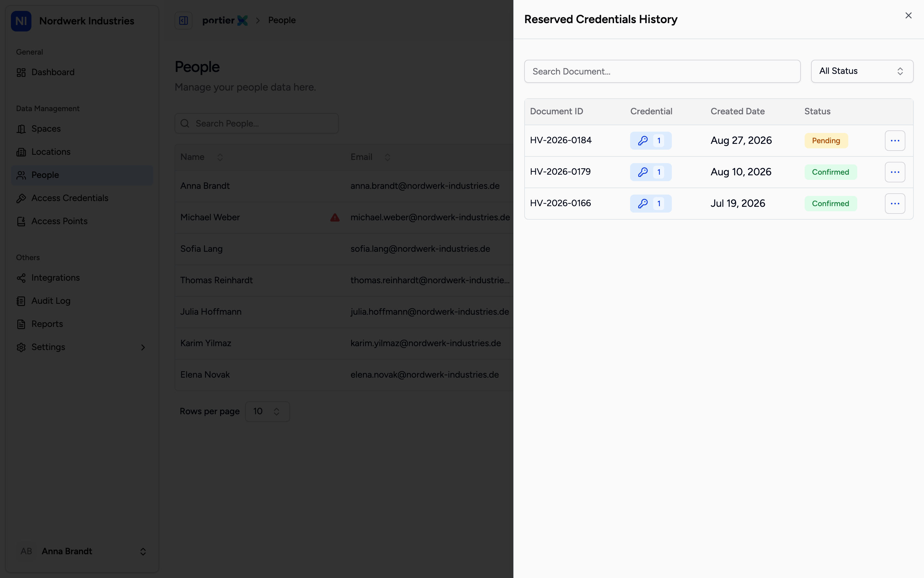The width and height of the screenshot is (924, 578).
Task: Click the Aug 10, 2026 created date
Action: [x=741, y=172]
